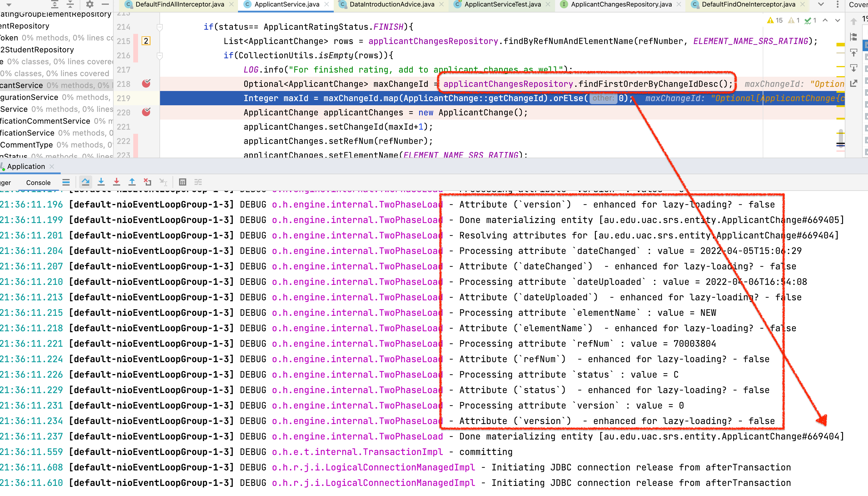Image resolution: width=868 pixels, height=496 pixels.
Task: Jump to next highlighted error down-chevron
Action: [838, 21]
